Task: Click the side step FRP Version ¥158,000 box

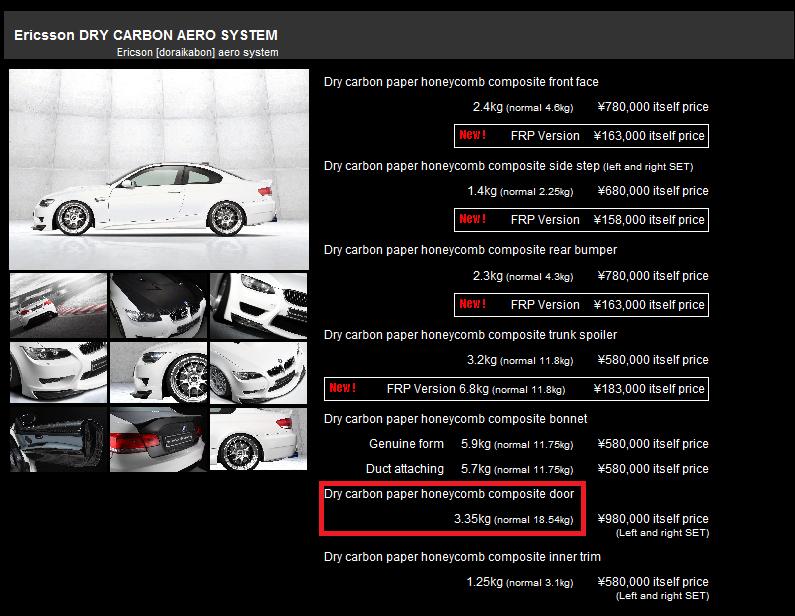Action: click(x=581, y=220)
